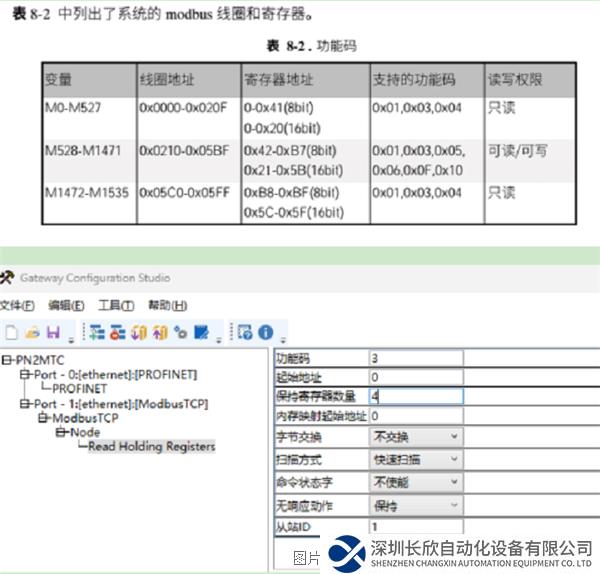Open the 工具(T) menu
This screenshot has width=600, height=574.
(x=115, y=305)
